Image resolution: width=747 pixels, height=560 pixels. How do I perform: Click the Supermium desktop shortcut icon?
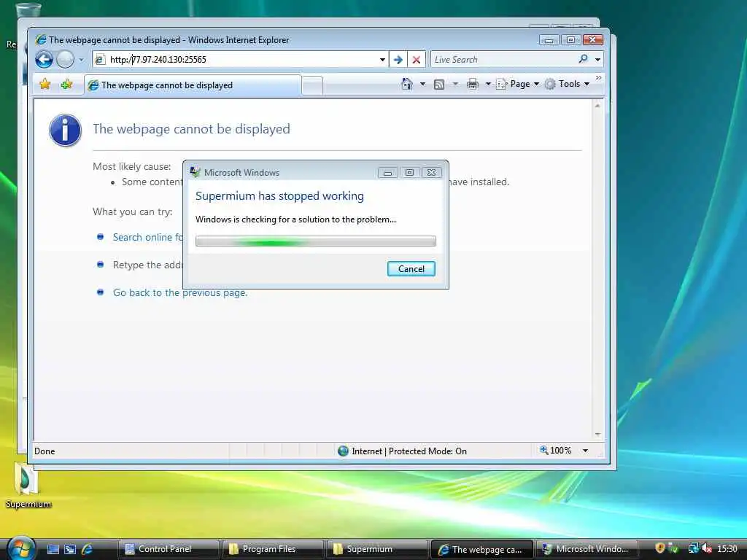point(28,485)
